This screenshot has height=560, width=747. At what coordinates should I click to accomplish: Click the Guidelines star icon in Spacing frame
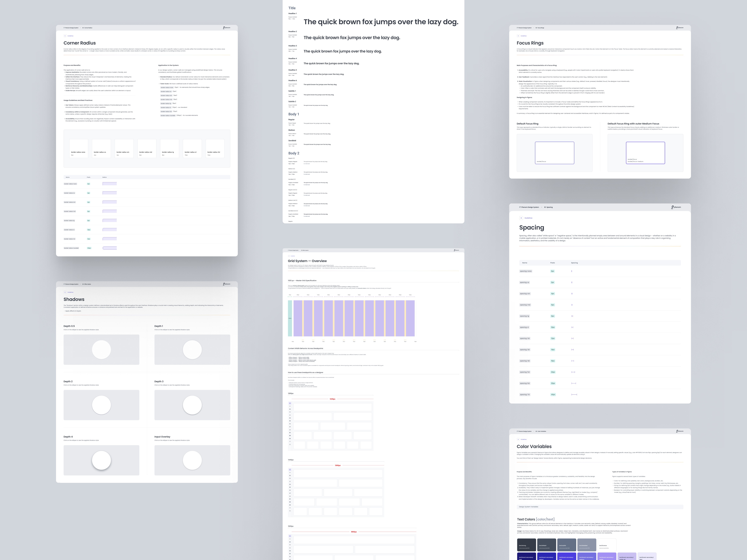[521, 218]
